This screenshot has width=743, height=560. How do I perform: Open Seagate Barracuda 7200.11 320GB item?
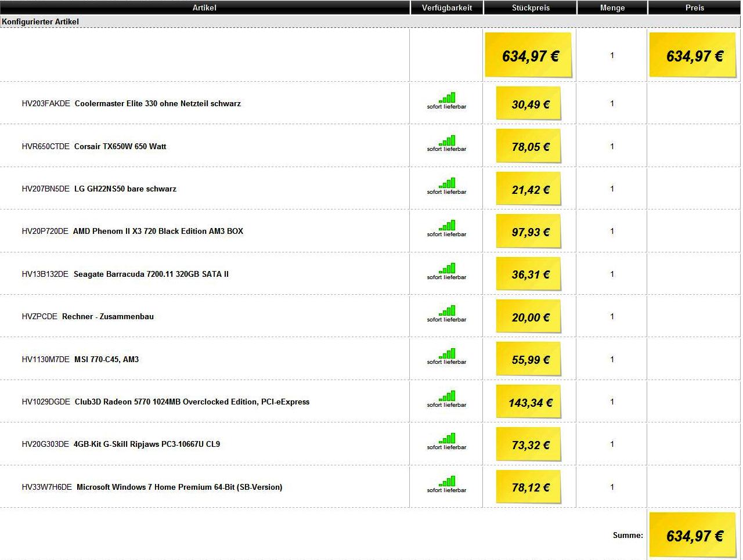click(x=151, y=274)
